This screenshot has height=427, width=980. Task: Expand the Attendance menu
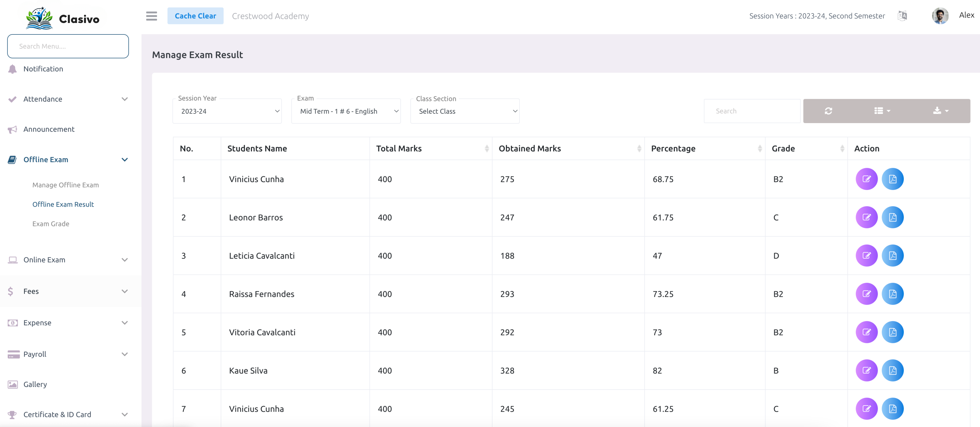[x=68, y=99]
